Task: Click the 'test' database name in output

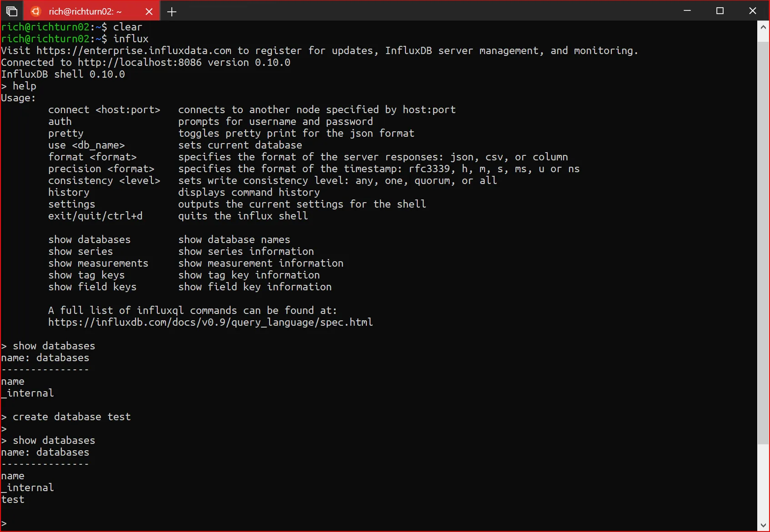Action: 13,499
